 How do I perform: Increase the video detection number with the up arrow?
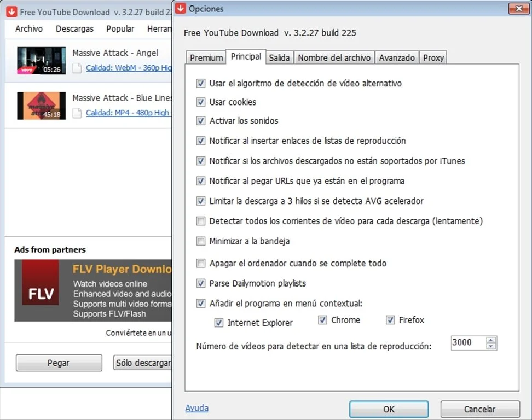pos(491,340)
